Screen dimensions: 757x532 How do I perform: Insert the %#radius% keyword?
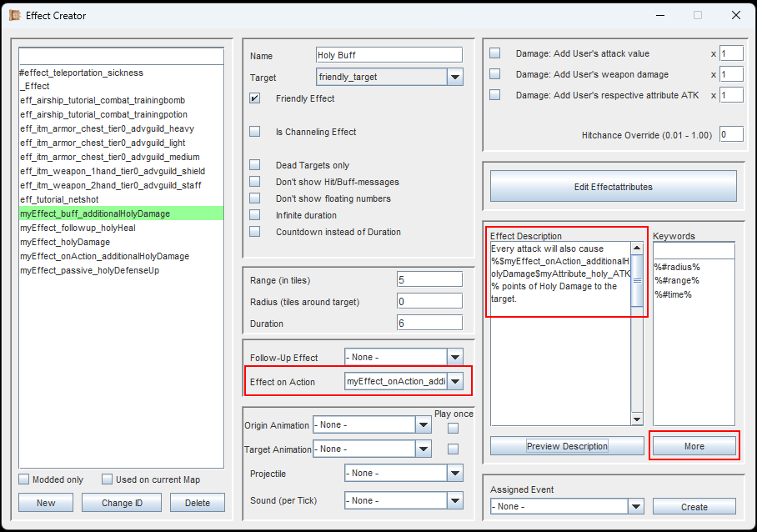(677, 267)
